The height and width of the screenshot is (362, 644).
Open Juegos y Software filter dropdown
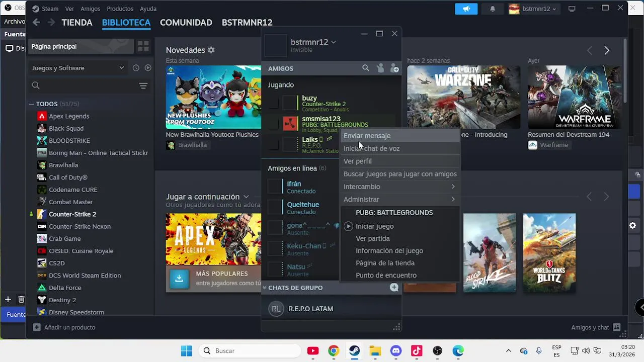click(77, 68)
